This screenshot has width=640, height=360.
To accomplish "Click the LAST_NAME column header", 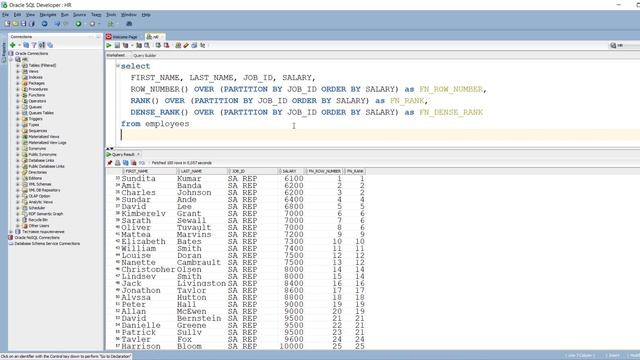I will (x=202, y=171).
